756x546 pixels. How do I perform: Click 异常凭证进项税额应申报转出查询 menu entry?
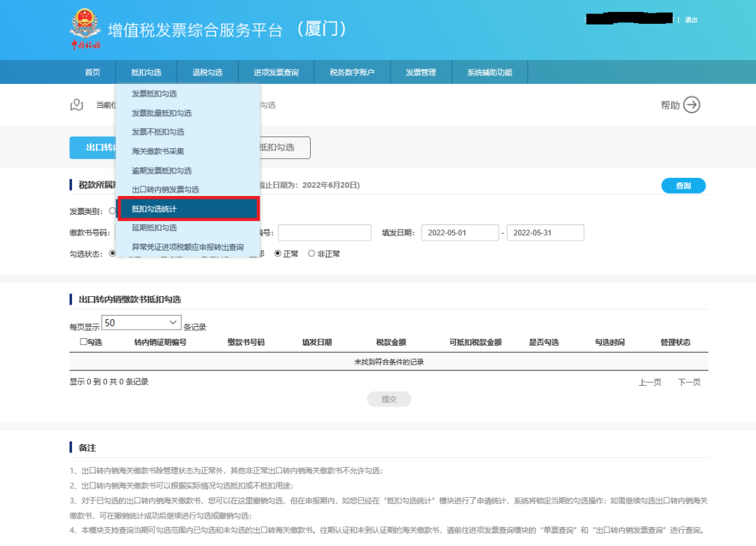pos(188,247)
